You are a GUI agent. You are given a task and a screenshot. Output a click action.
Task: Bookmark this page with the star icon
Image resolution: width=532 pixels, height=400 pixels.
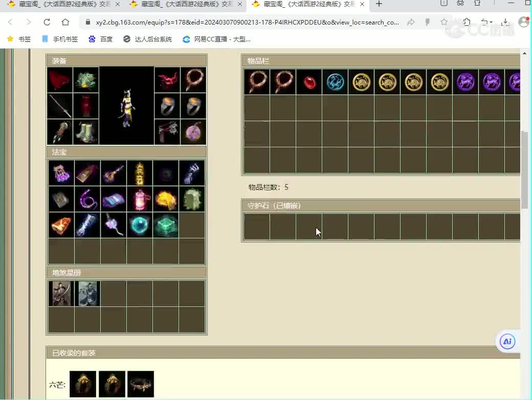click(444, 23)
